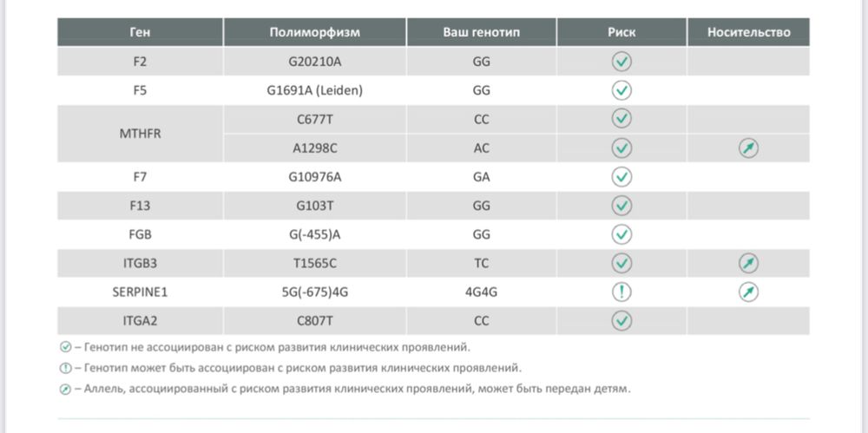Image resolution: width=868 pixels, height=433 pixels.
Task: Click the risk checkmark for F7 row
Action: [x=621, y=177]
